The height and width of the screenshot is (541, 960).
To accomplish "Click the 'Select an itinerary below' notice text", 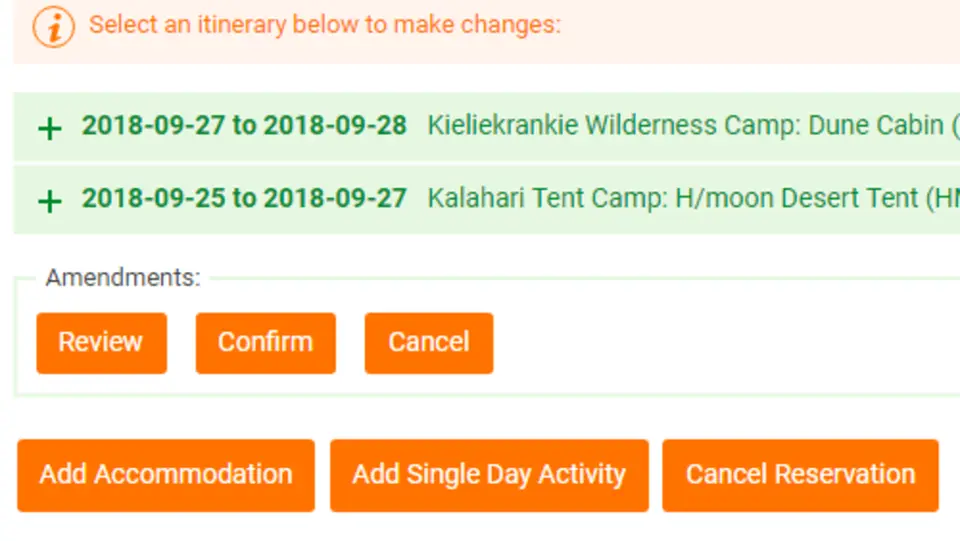I will 324,25.
